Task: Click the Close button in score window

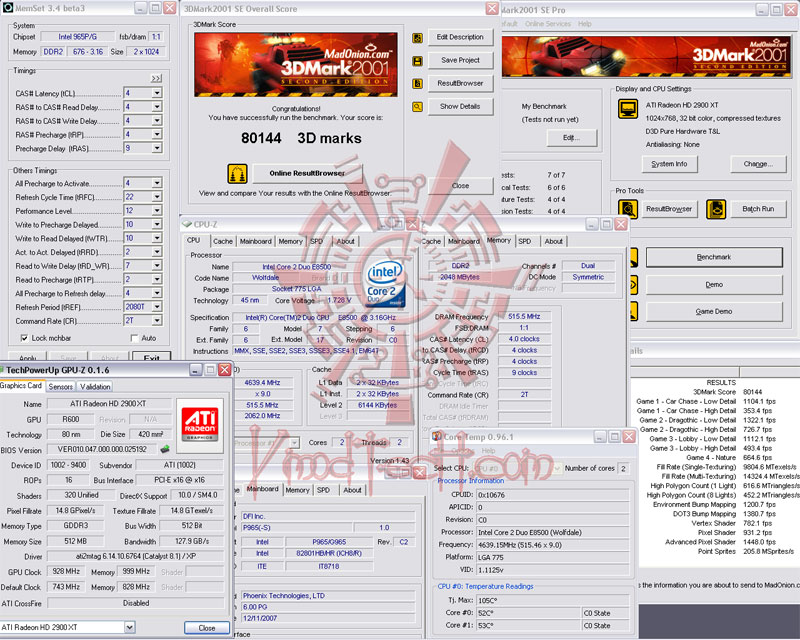Action: click(460, 186)
